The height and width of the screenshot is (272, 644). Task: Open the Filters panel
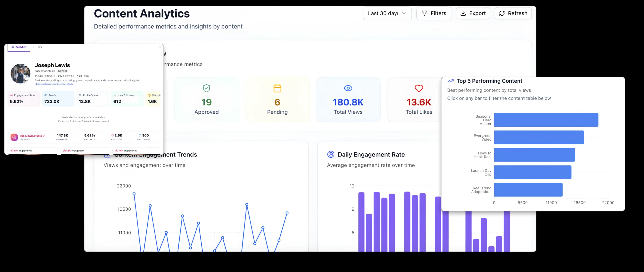click(x=434, y=13)
